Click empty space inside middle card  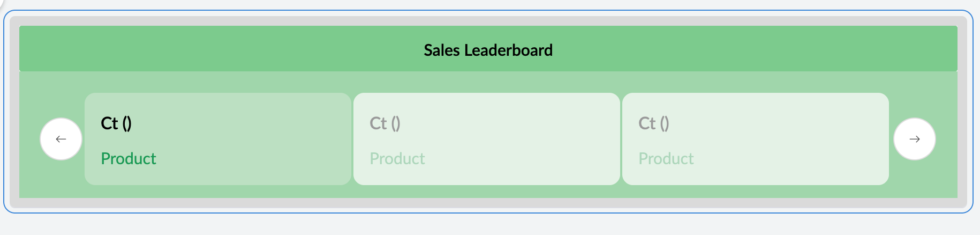point(536,139)
